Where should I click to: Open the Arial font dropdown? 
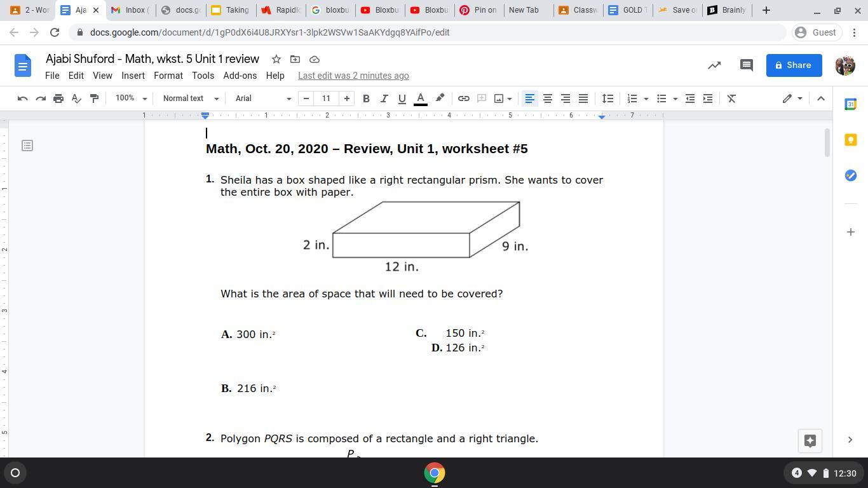click(262, 98)
